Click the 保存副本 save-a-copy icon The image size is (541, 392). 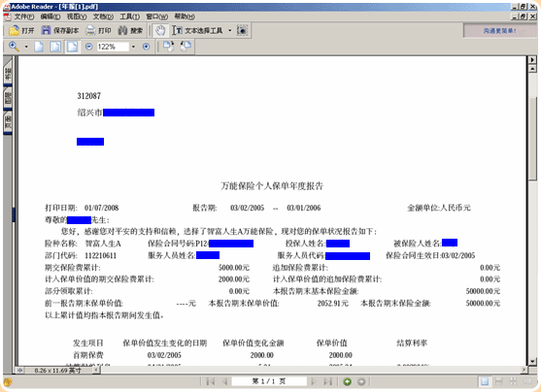[x=46, y=30]
